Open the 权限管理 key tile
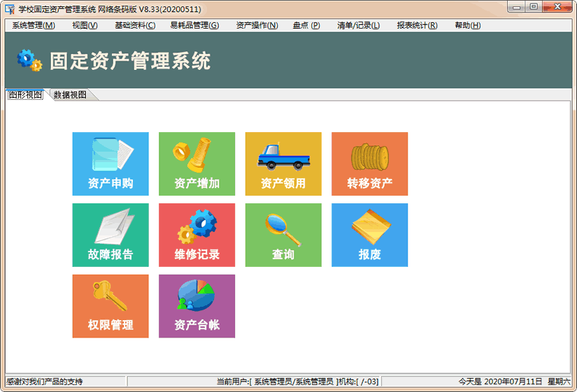 pyautogui.click(x=111, y=306)
